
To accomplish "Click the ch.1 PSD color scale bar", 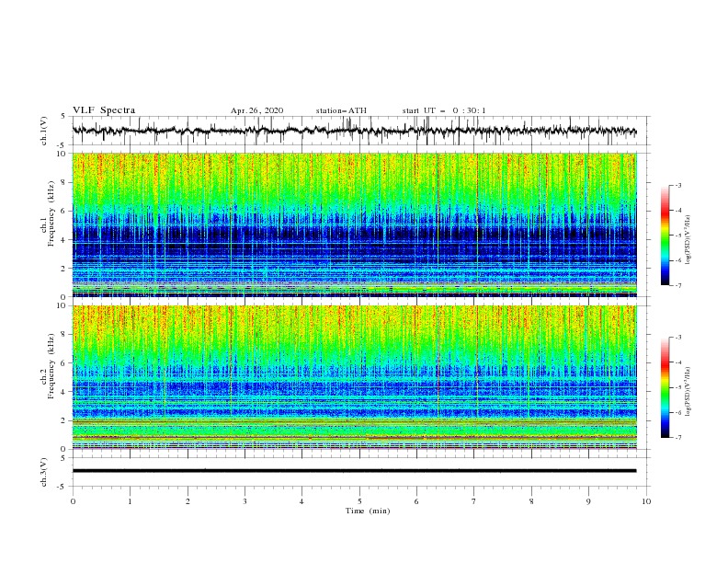I will [x=665, y=236].
